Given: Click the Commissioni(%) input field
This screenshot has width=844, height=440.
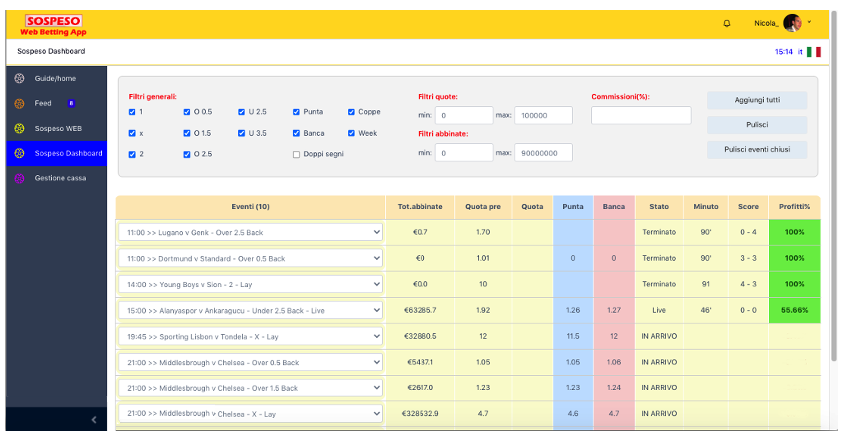Looking at the screenshot, I should (x=640, y=115).
